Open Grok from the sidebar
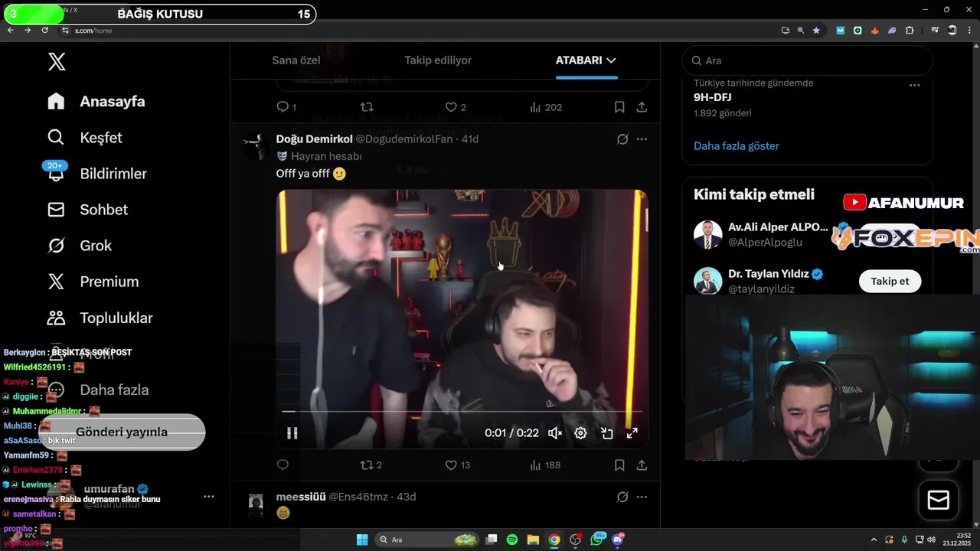This screenshot has width=980, height=551. tap(80, 246)
